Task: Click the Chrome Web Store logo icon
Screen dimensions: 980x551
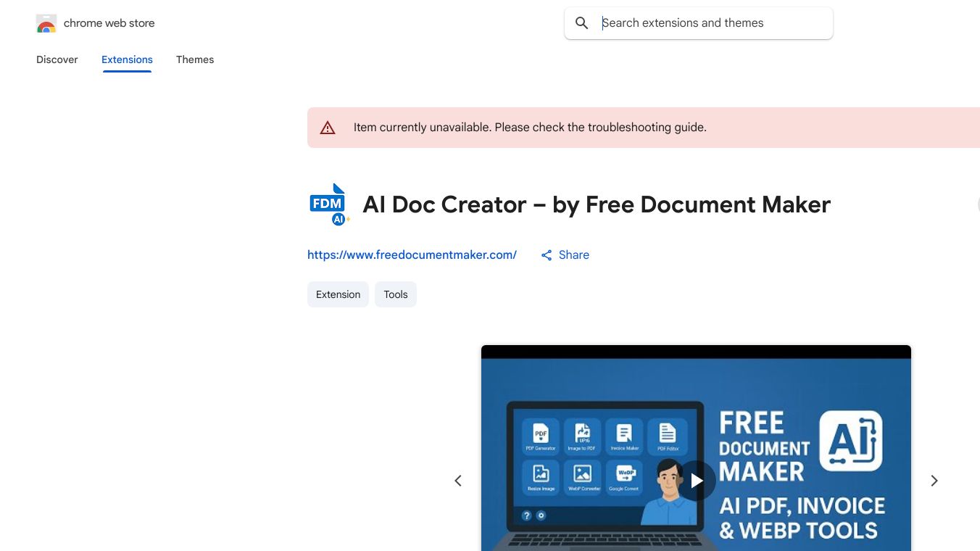Action: (x=46, y=23)
